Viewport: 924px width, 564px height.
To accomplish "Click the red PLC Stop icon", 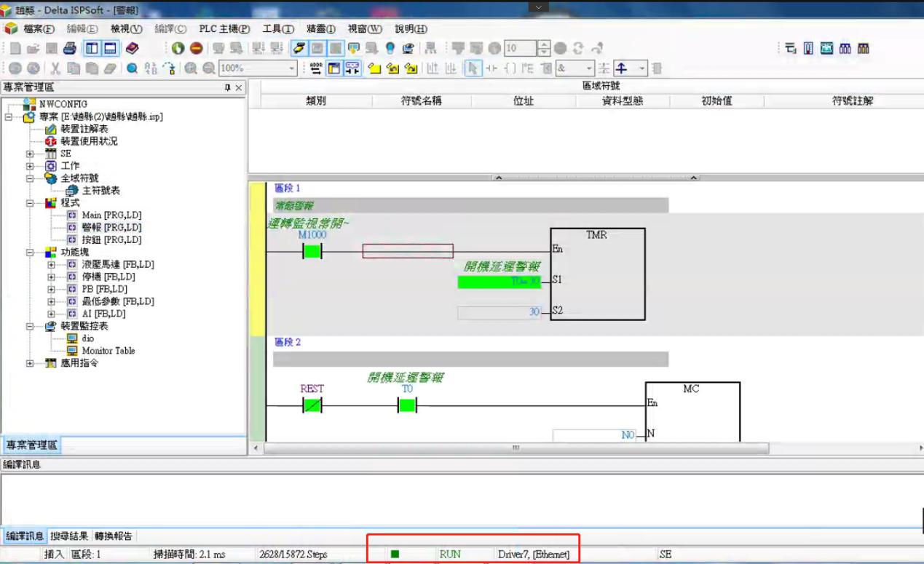I will click(197, 49).
